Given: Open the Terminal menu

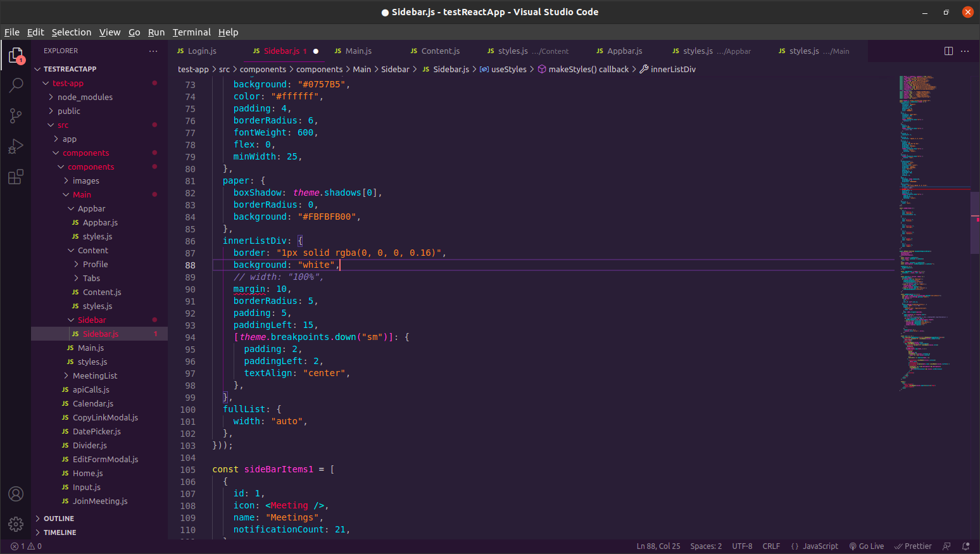Looking at the screenshot, I should [x=191, y=32].
